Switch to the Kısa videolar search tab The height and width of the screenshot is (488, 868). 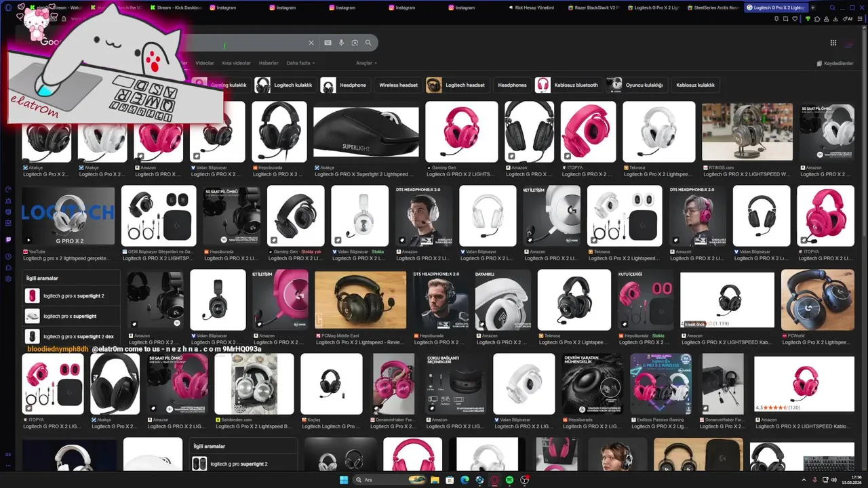tap(237, 63)
